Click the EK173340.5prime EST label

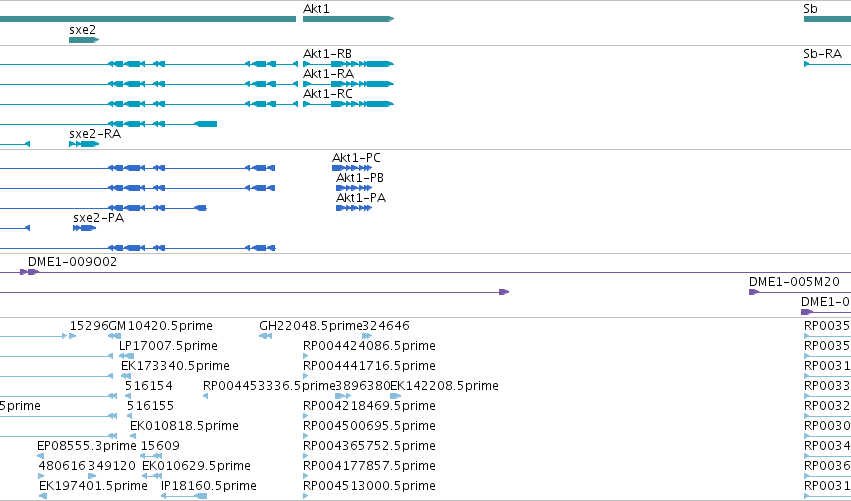175,366
